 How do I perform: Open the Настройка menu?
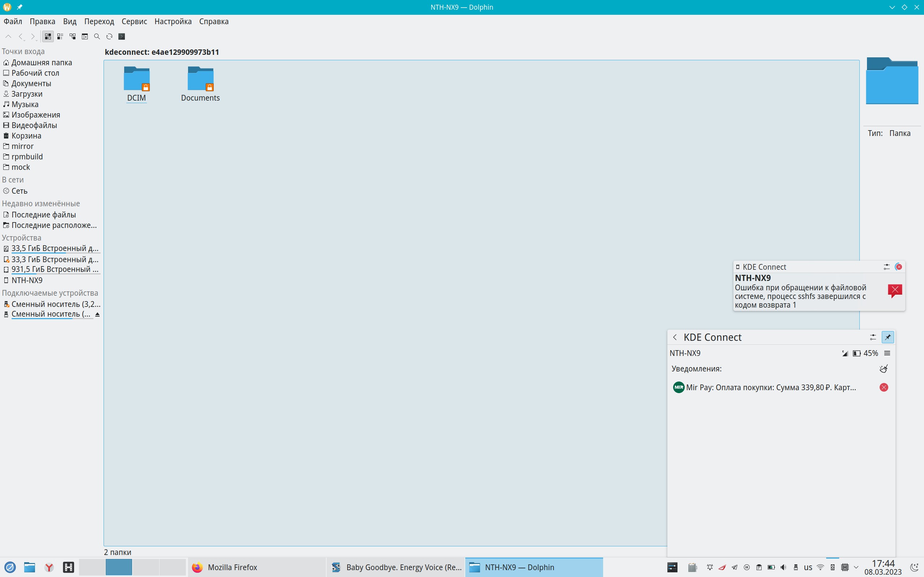[x=173, y=21]
